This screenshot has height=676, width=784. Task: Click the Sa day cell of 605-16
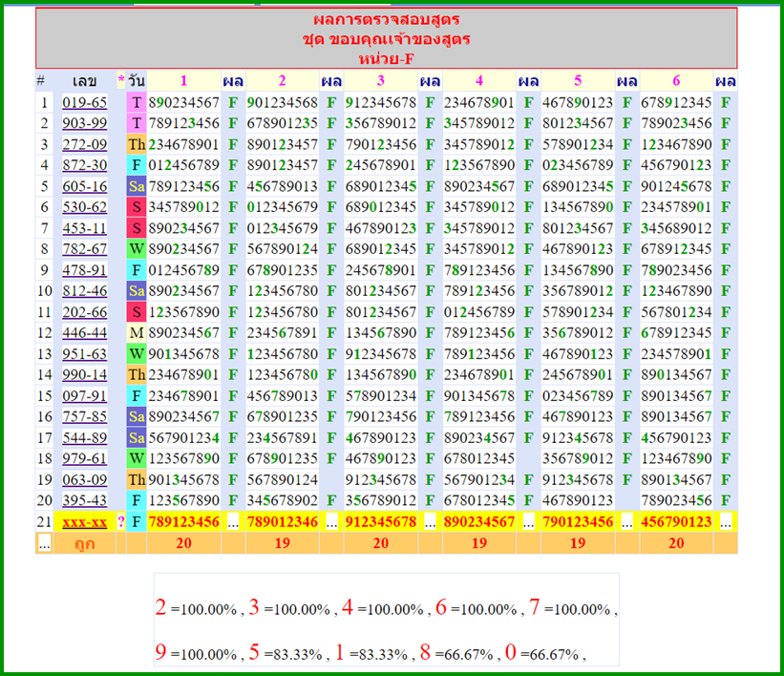pos(136,186)
